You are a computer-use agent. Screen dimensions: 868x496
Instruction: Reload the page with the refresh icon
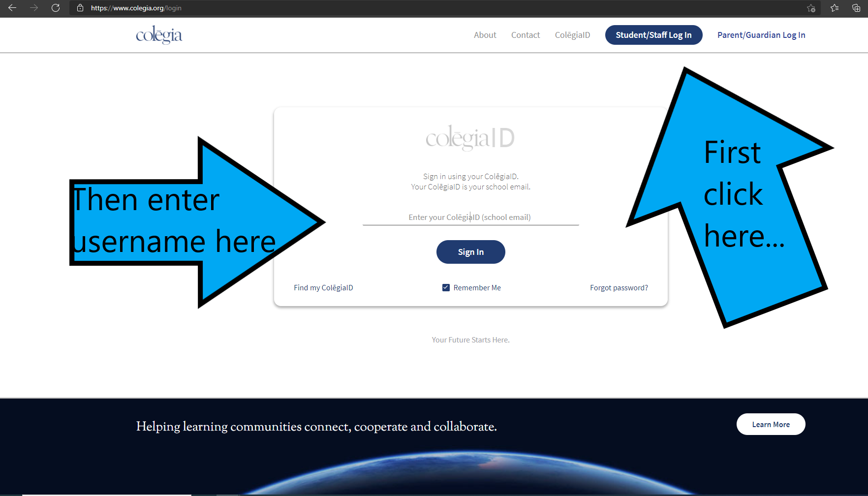(56, 8)
